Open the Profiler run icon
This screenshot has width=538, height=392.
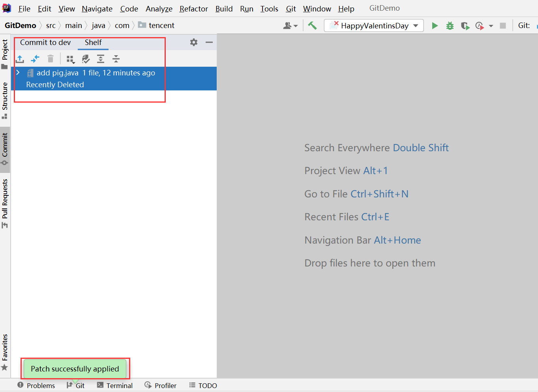pyautogui.click(x=479, y=25)
